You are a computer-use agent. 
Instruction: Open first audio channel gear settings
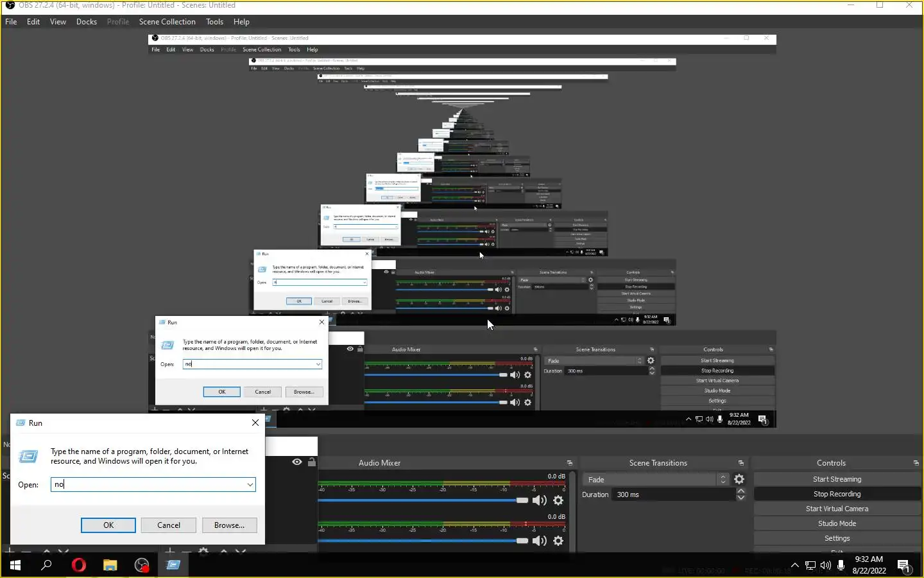[558, 500]
